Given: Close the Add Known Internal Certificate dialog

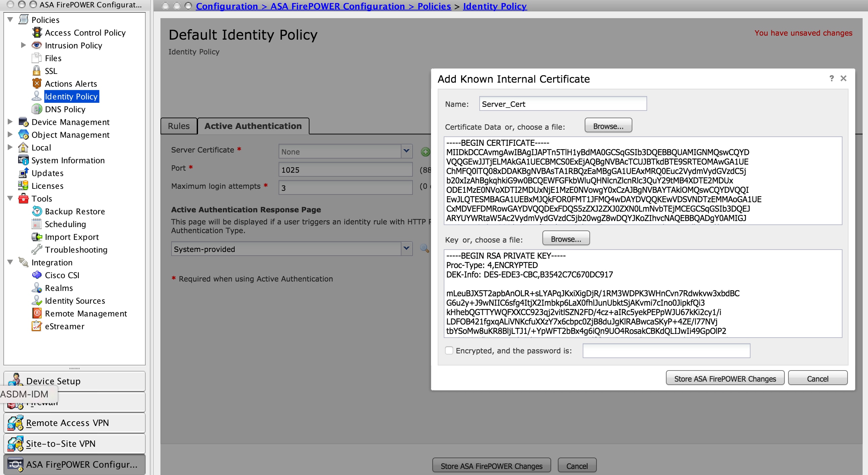Looking at the screenshot, I should coord(843,78).
